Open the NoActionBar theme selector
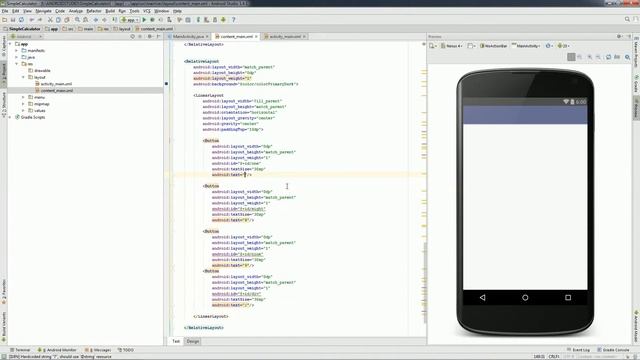This screenshot has width=640, height=360. tap(493, 46)
